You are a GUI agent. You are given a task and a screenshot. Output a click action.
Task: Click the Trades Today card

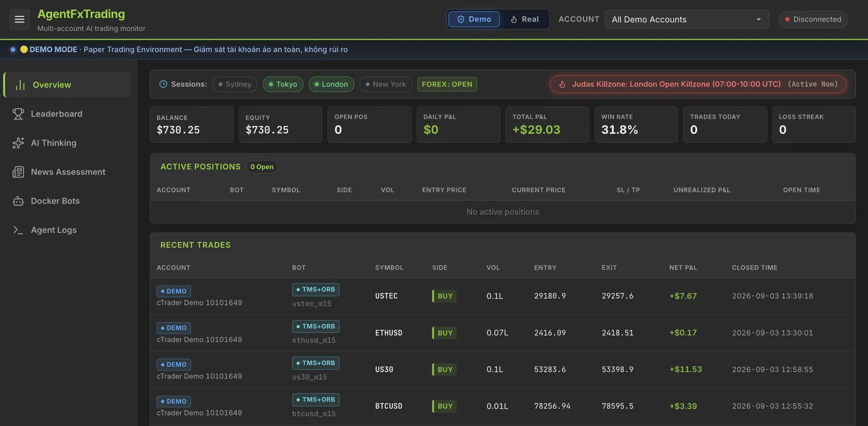(x=725, y=124)
